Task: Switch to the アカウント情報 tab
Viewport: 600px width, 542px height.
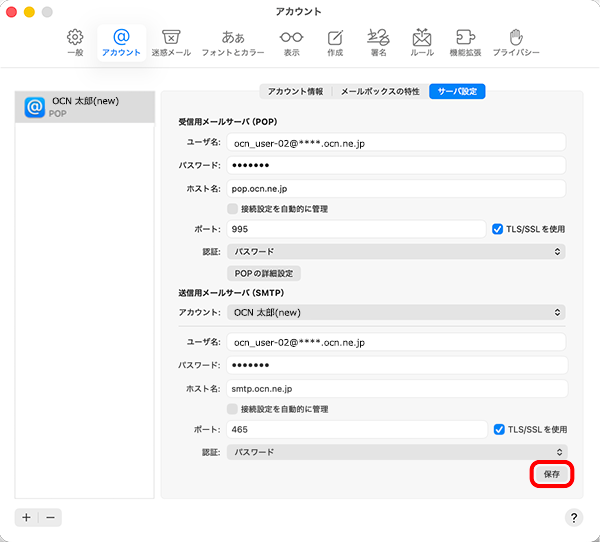Action: (x=295, y=92)
